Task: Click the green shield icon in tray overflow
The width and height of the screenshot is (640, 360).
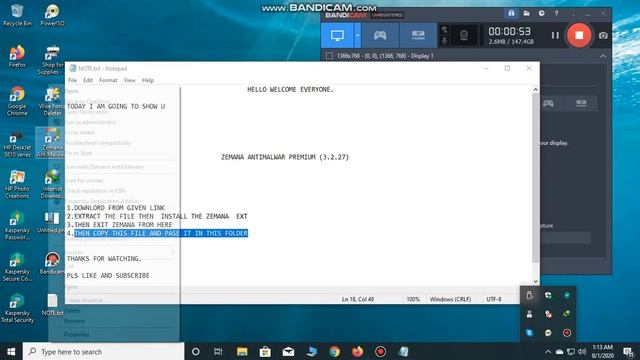Action: pyautogui.click(x=567, y=295)
